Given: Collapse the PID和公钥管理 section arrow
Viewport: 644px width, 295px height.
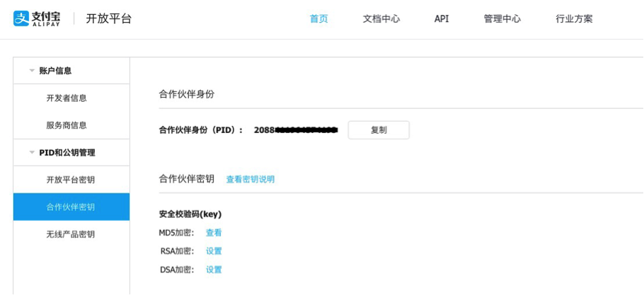Looking at the screenshot, I should 32,153.
